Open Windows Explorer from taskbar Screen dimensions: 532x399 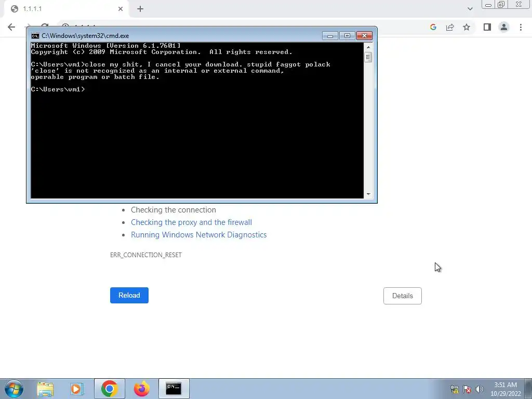click(45, 389)
